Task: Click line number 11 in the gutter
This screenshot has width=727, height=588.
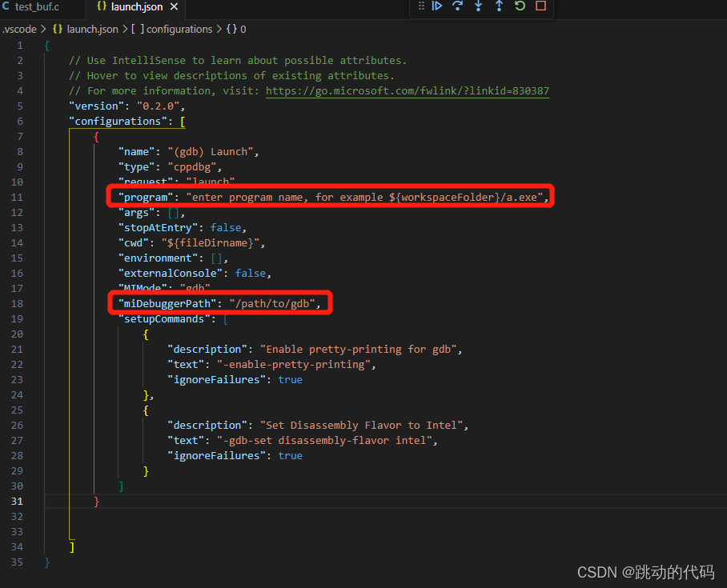Action: pos(17,198)
